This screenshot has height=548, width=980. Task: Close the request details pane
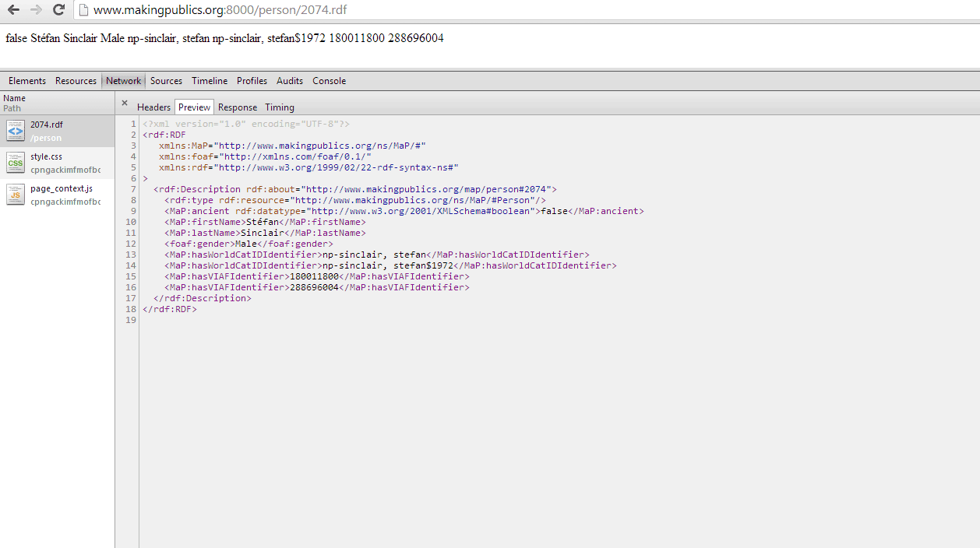tap(124, 103)
